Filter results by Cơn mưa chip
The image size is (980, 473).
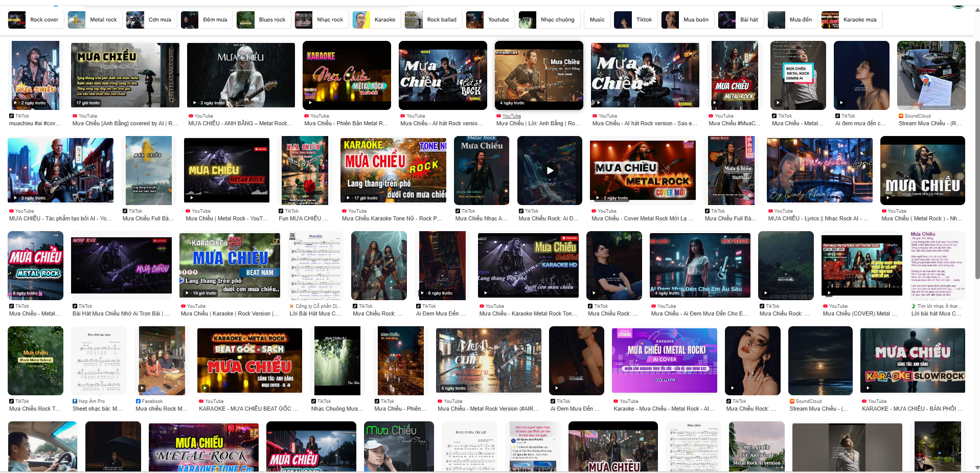151,20
